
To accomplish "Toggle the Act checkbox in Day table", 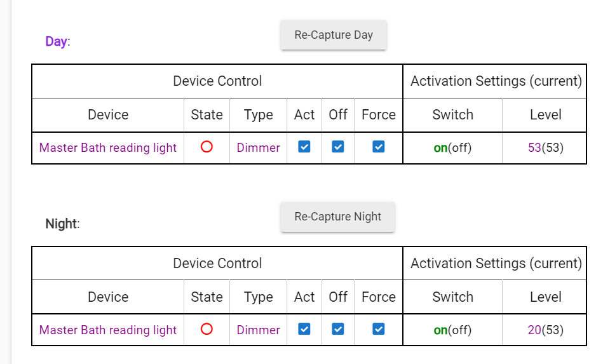I will (x=304, y=147).
